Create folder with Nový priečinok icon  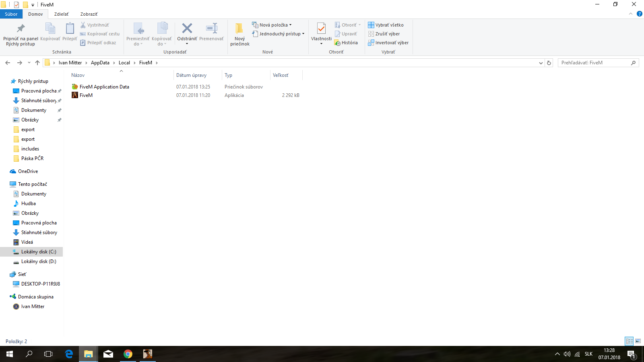[239, 28]
